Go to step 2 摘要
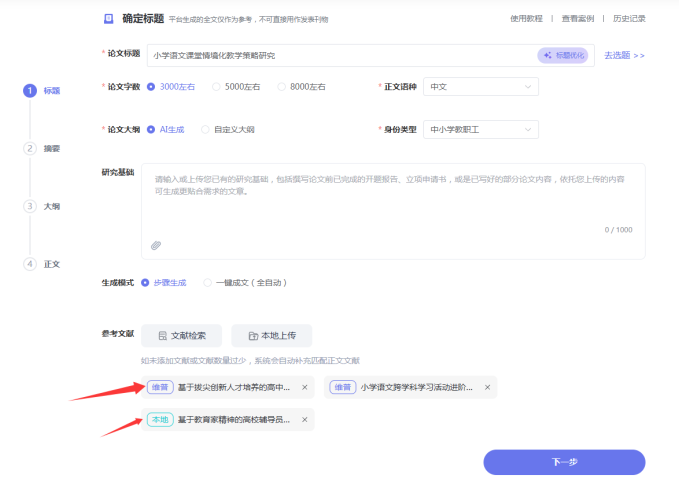Image resolution: width=679 pixels, height=496 pixels. (42, 149)
